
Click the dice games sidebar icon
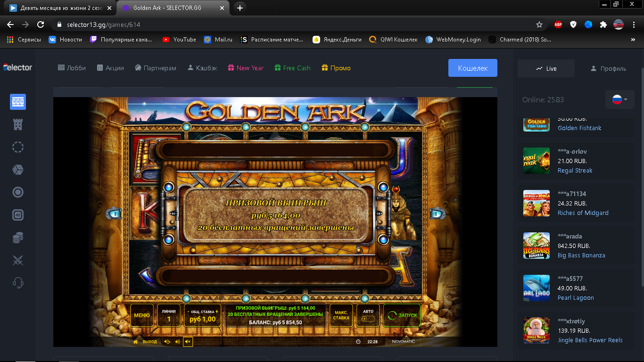(x=18, y=170)
